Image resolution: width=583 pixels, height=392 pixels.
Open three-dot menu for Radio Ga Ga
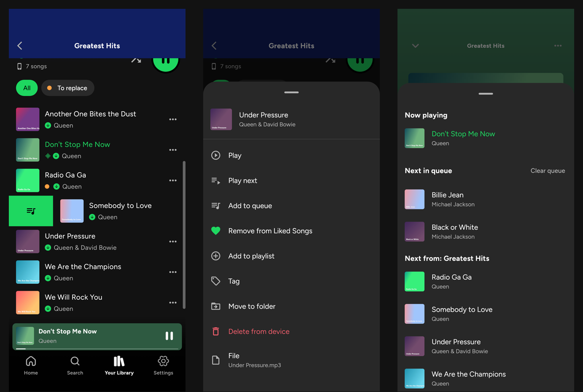point(173,180)
